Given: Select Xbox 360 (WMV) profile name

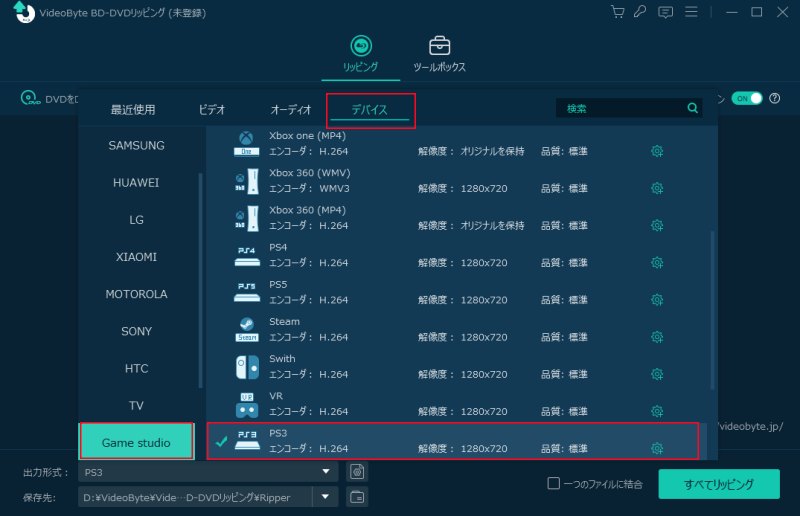Looking at the screenshot, I should tap(310, 173).
